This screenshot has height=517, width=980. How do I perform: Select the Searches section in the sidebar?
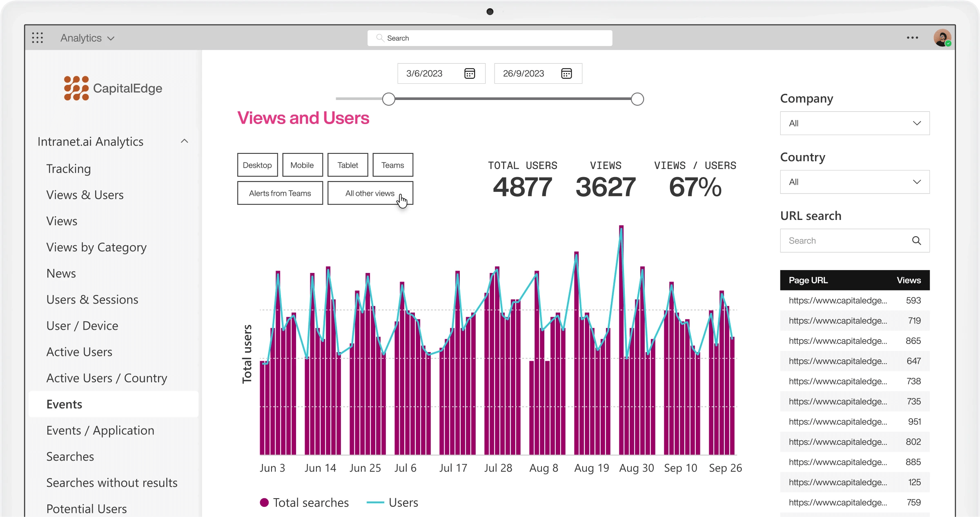tap(70, 456)
